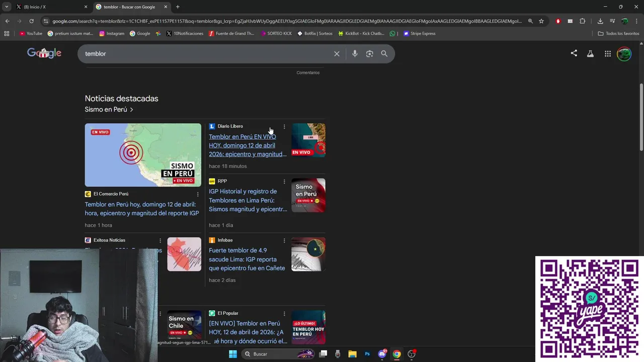Go back with the browser back arrow

click(7, 21)
